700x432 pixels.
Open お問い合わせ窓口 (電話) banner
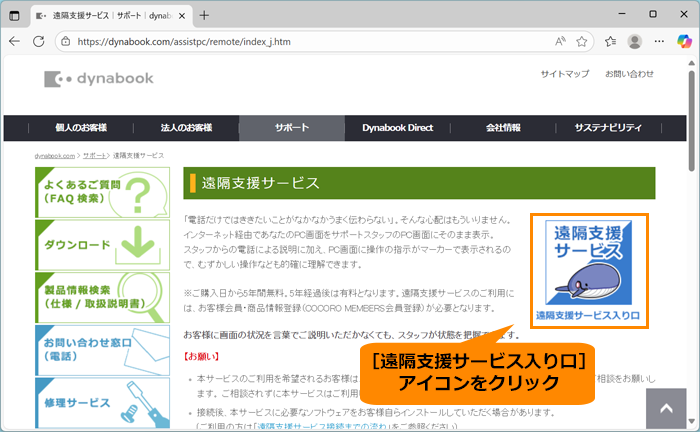(102, 350)
